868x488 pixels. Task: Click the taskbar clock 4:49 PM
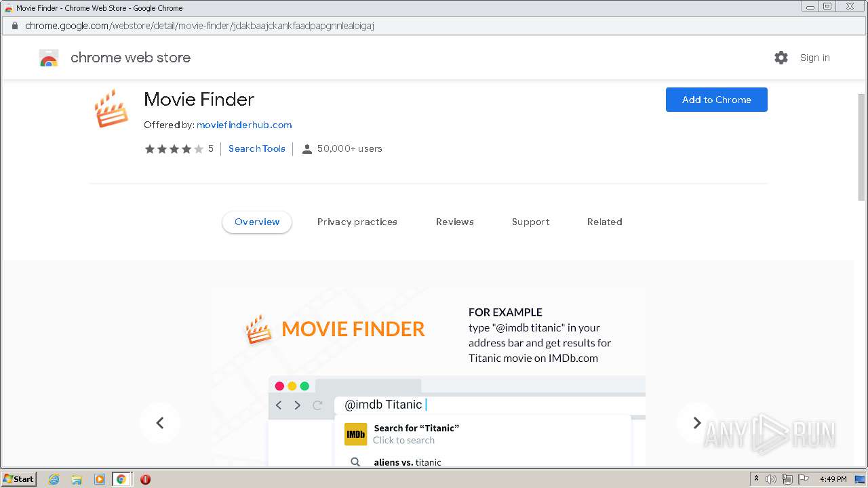point(833,479)
